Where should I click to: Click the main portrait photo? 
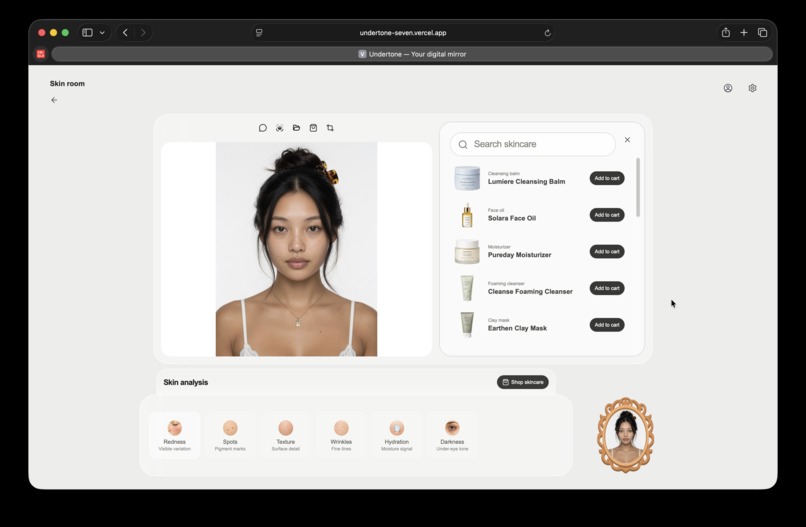(296, 249)
